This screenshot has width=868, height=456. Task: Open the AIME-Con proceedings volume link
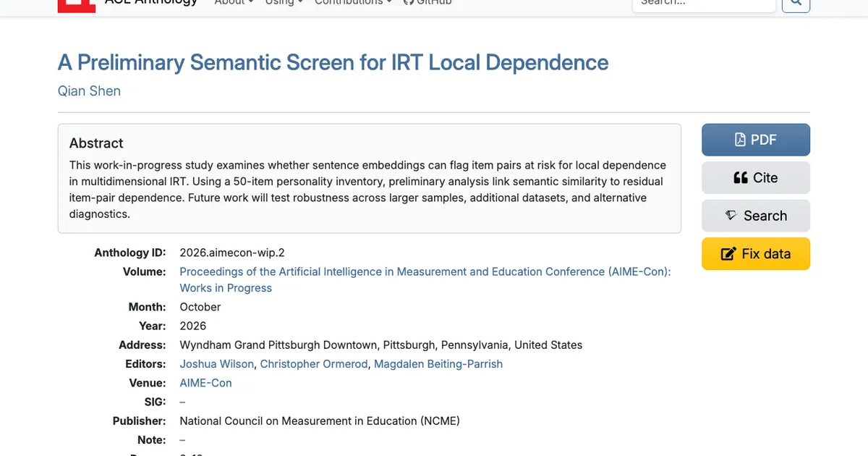pos(425,279)
